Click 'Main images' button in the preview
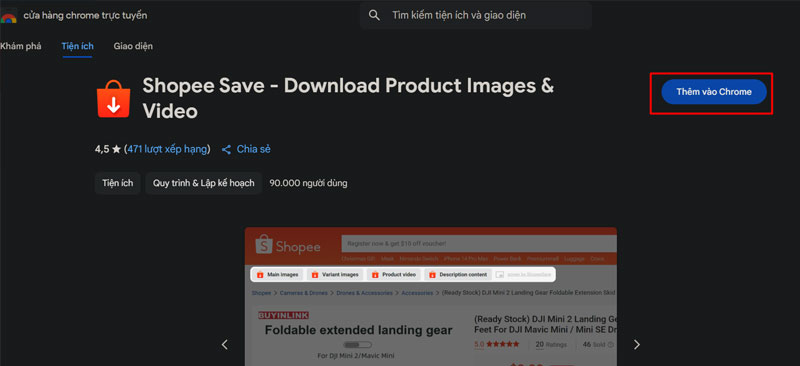This screenshot has height=366, width=800. (278, 275)
